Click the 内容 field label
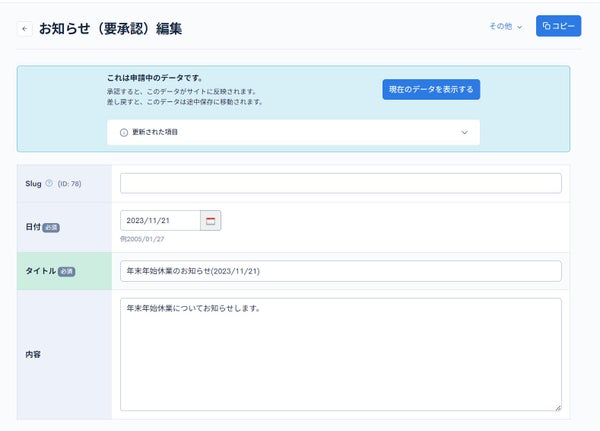Viewport: 600px width, 431px height. pos(33,354)
